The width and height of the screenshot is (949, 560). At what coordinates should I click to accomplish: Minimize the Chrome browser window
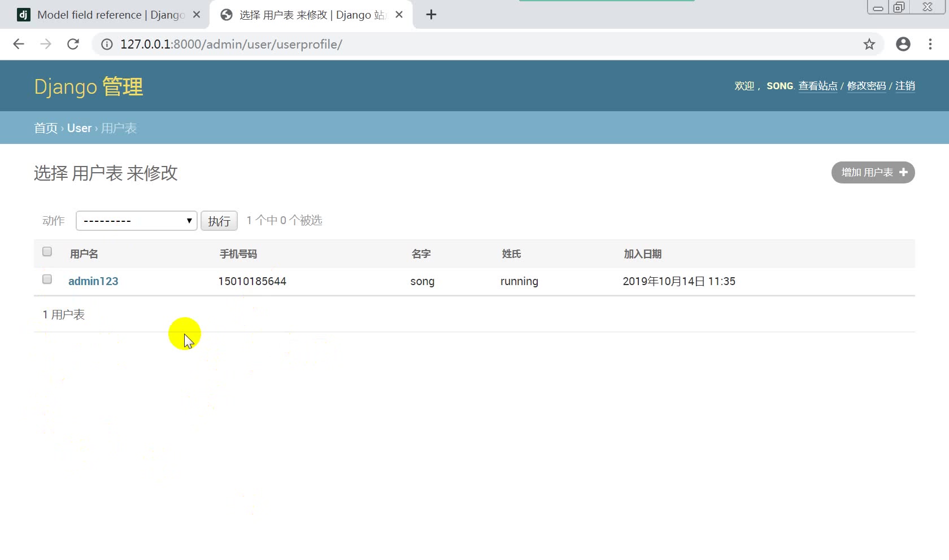click(x=878, y=7)
